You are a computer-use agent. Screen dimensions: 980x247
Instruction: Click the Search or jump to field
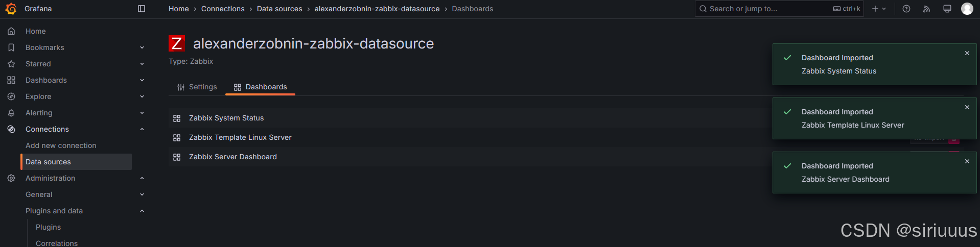pos(779,9)
